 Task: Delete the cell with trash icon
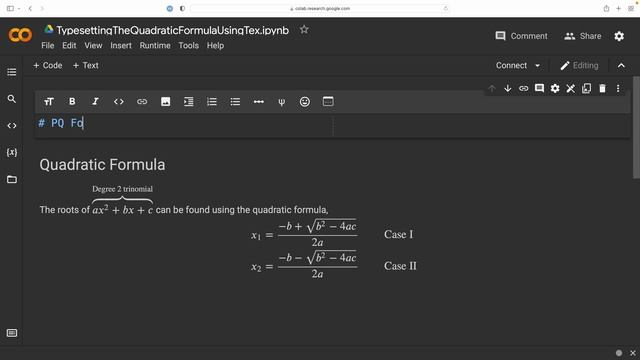[x=602, y=88]
